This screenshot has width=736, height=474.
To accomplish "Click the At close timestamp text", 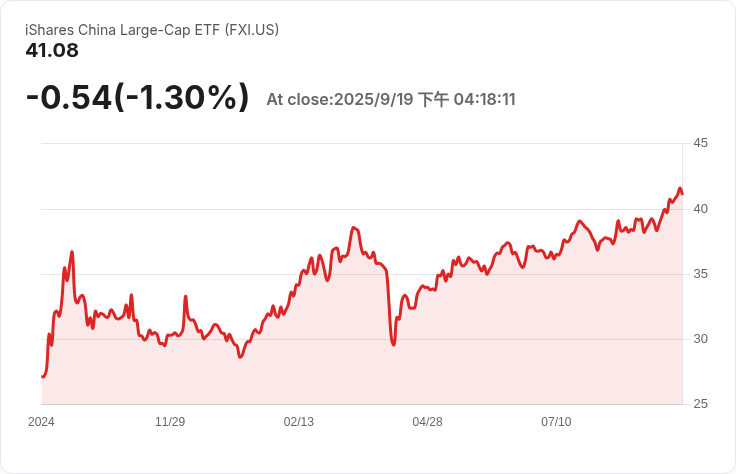I will pos(391,99).
